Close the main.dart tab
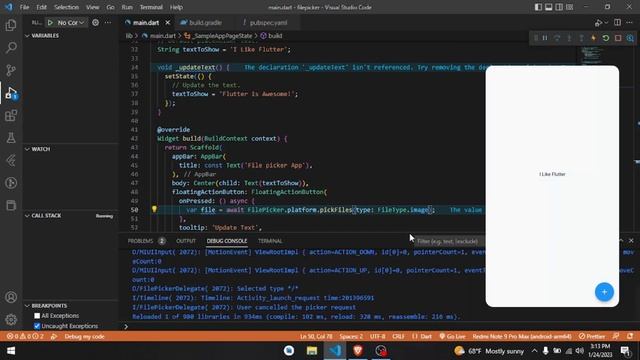The height and width of the screenshot is (360, 640). (x=168, y=22)
